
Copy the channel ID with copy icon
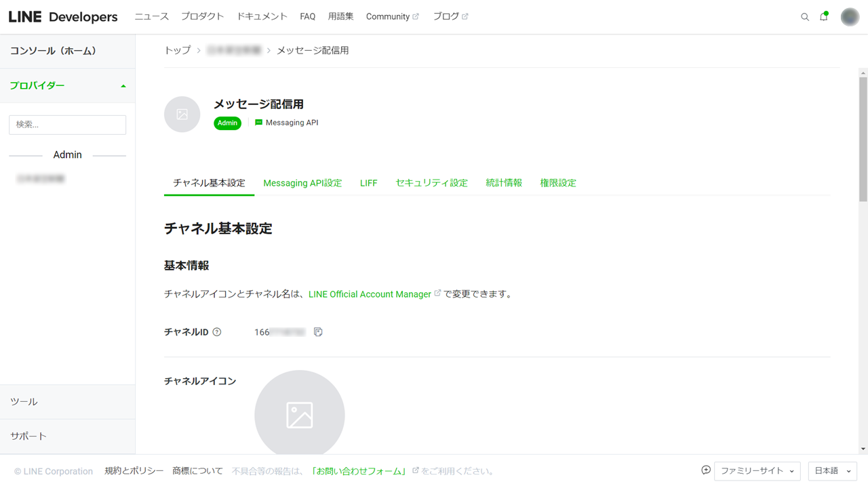[x=318, y=332]
